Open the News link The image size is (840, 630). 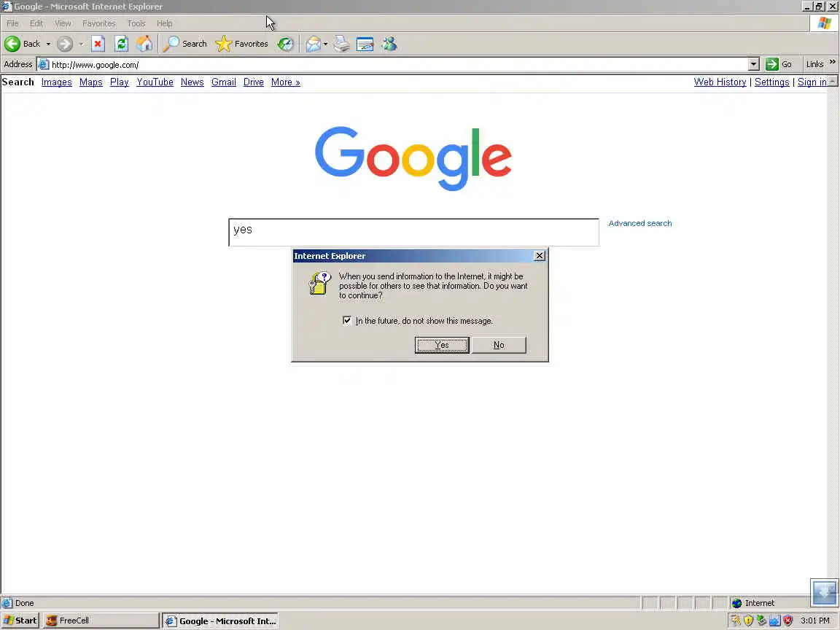[x=192, y=82]
